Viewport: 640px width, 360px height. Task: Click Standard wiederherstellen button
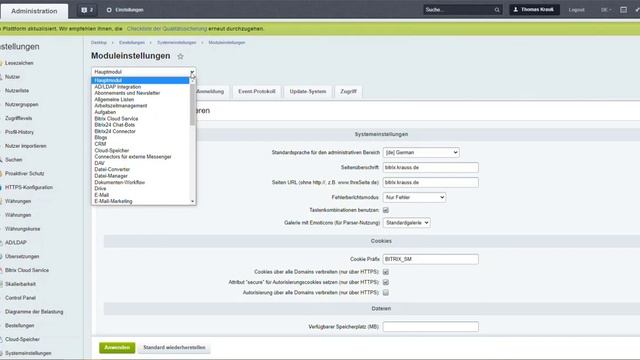point(174,347)
